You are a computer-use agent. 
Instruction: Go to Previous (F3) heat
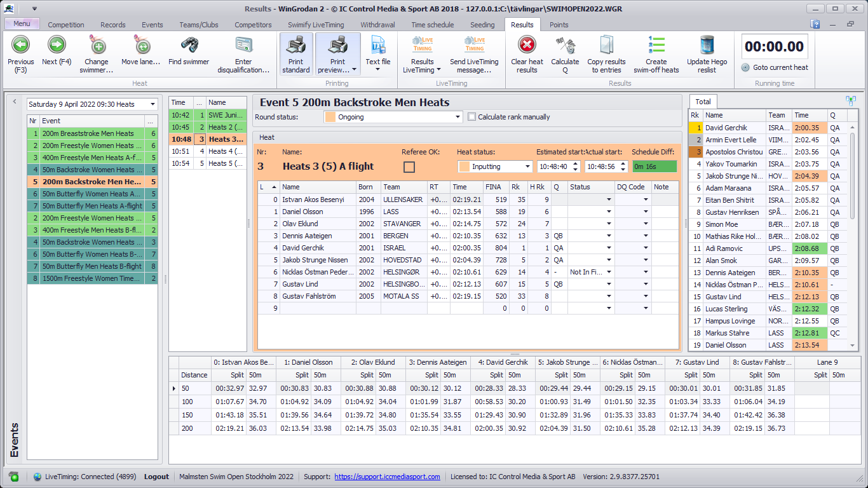click(x=21, y=54)
